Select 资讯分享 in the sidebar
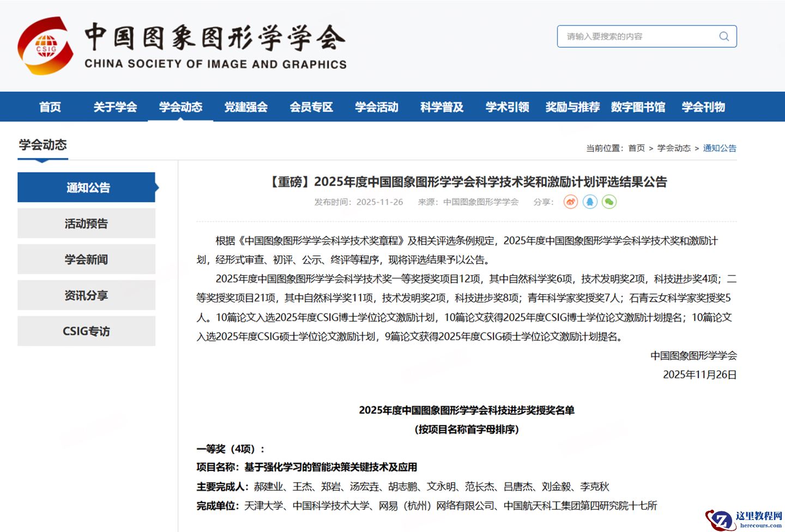Image resolution: width=785 pixels, height=532 pixels. click(86, 295)
